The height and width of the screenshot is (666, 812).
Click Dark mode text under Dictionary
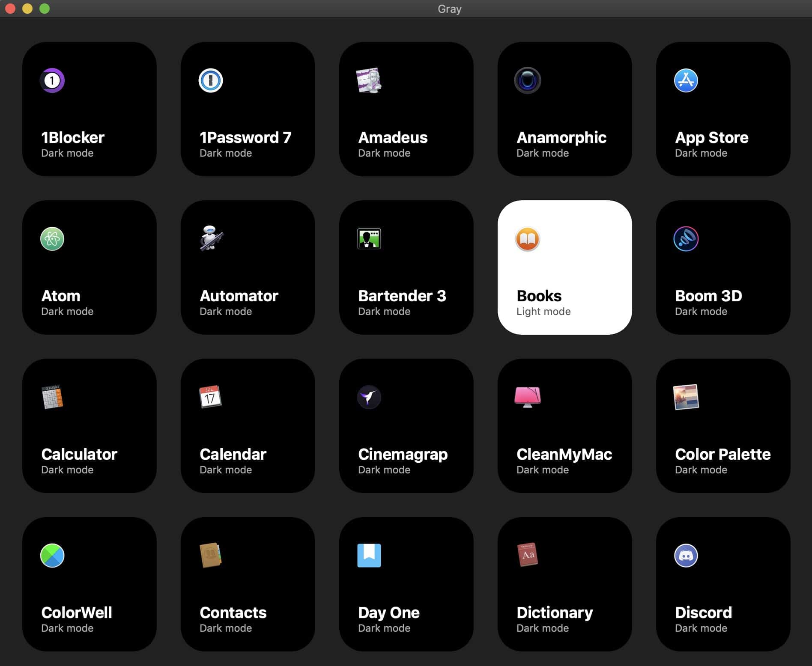pos(543,628)
